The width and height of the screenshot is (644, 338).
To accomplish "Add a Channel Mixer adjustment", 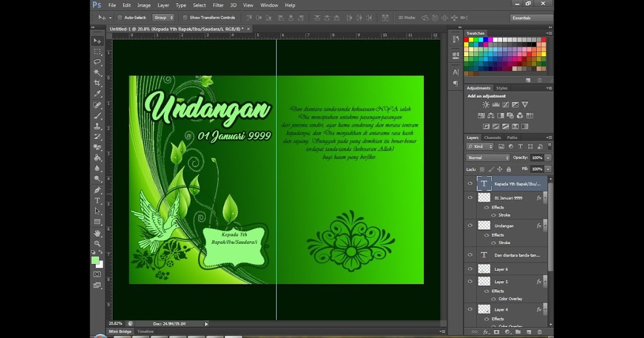I will pos(520,115).
